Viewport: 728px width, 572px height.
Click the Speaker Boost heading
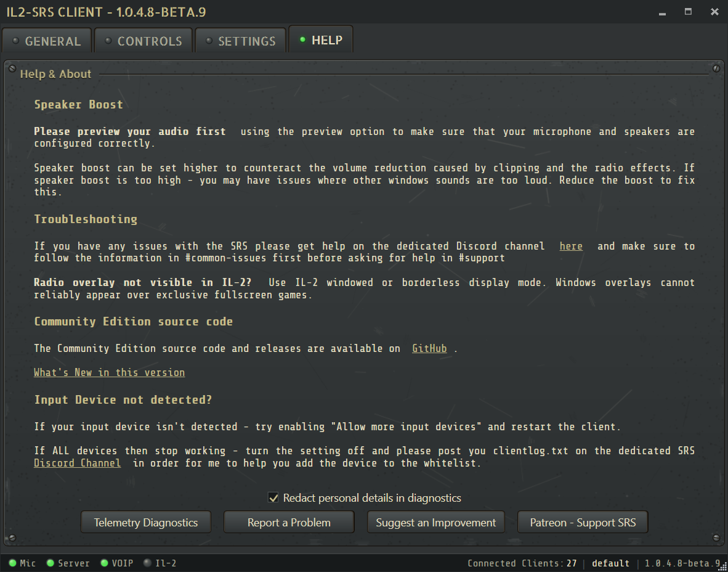click(x=78, y=105)
